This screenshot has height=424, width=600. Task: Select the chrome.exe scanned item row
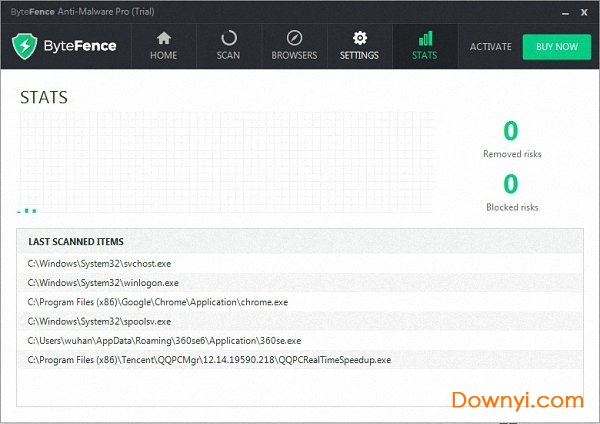[300, 302]
